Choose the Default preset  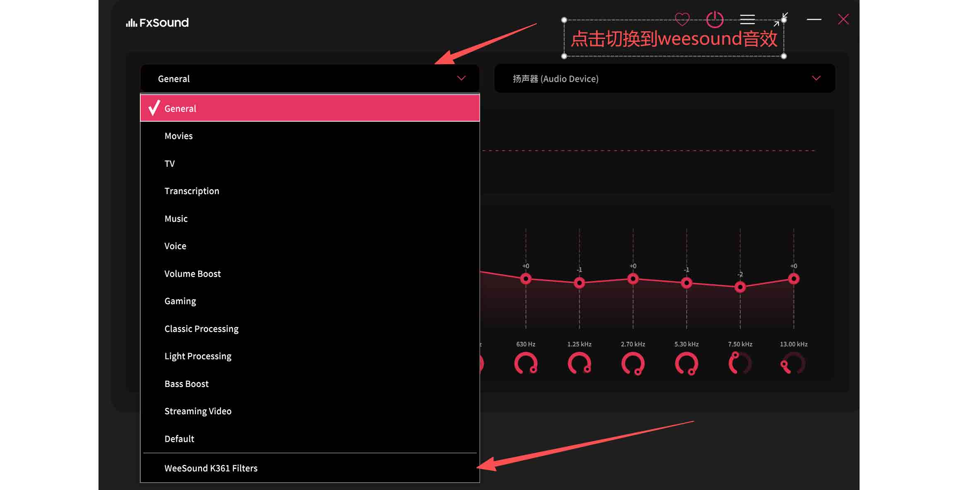coord(179,439)
